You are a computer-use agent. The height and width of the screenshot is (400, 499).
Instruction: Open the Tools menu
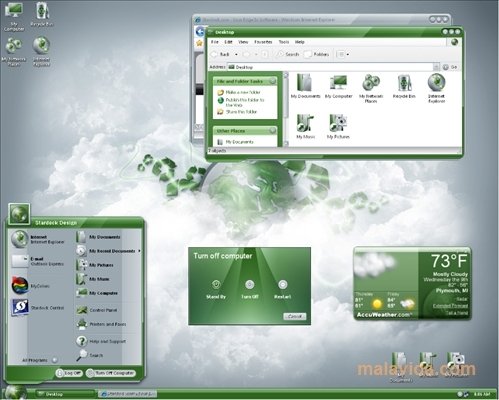pyautogui.click(x=284, y=42)
